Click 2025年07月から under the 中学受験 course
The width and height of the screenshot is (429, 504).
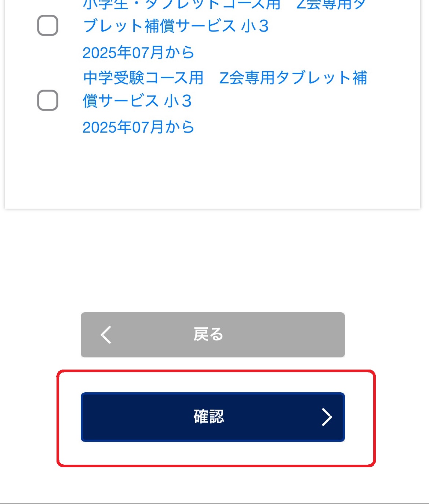pos(138,127)
